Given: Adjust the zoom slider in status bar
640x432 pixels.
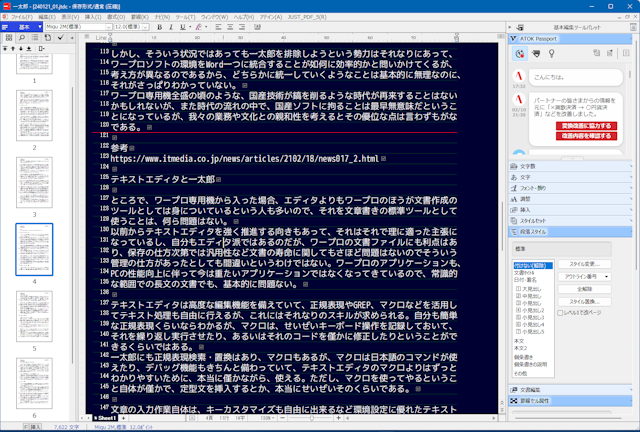Looking at the screenshot, I should (x=311, y=418).
